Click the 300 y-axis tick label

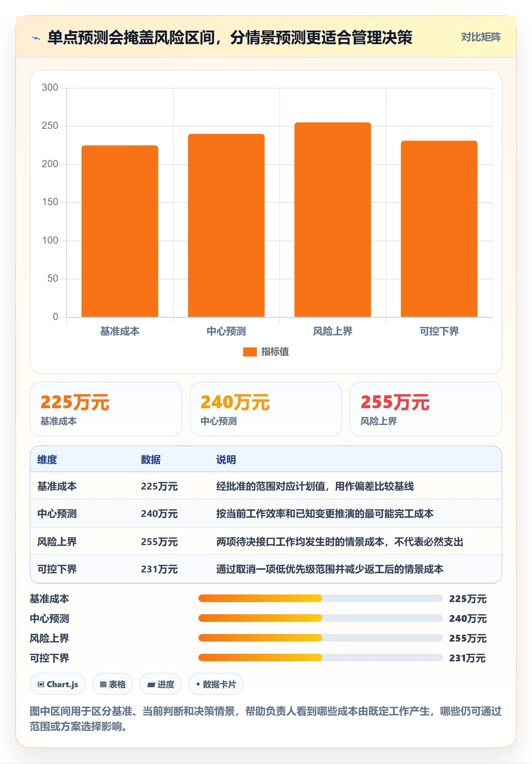click(x=50, y=88)
